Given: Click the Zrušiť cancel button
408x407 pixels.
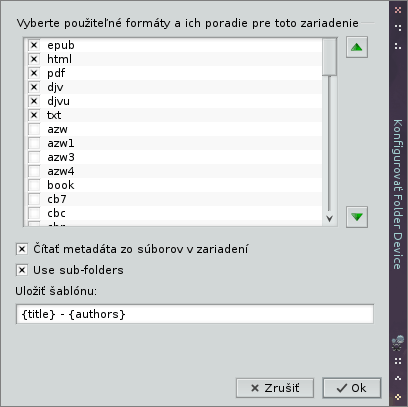Looking at the screenshot, I should [275, 388].
